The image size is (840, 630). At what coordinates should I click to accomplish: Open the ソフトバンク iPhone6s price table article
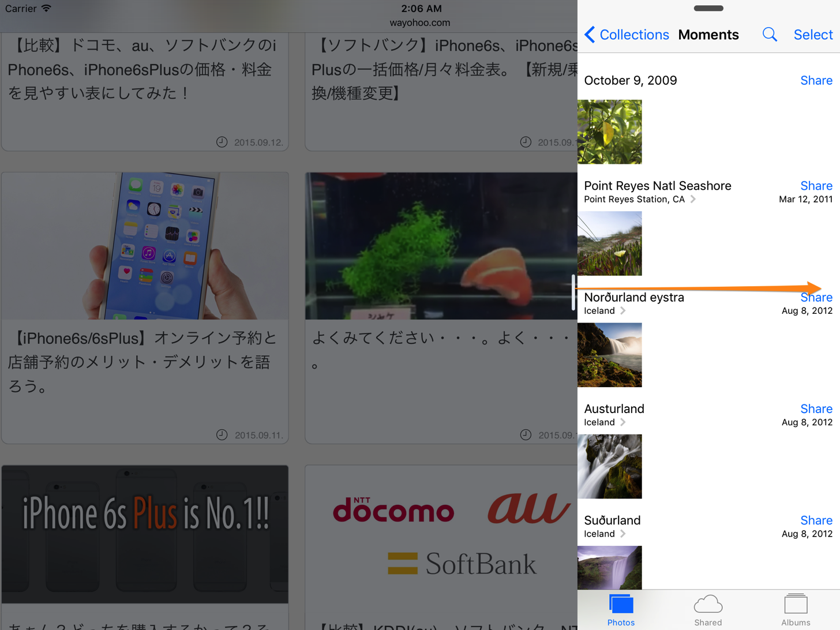click(444, 69)
